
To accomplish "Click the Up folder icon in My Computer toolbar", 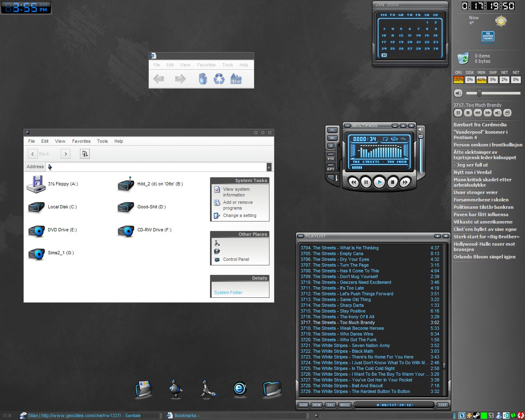I will click(84, 154).
